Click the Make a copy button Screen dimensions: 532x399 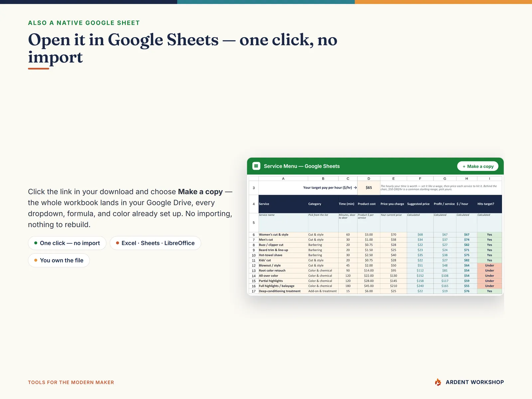coord(477,166)
